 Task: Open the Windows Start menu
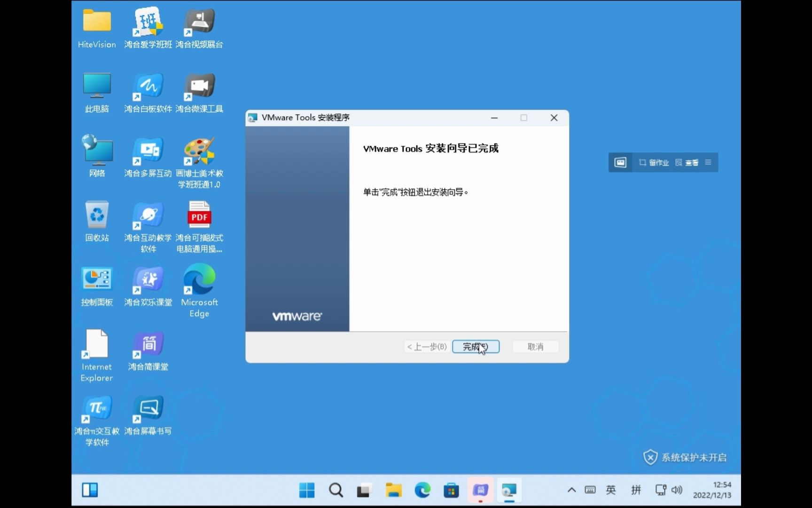pyautogui.click(x=307, y=490)
